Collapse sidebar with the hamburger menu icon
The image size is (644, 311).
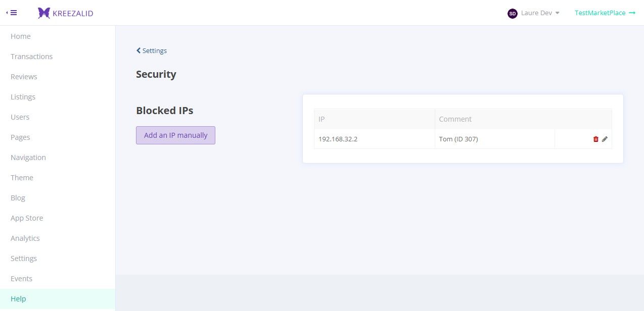[11, 13]
